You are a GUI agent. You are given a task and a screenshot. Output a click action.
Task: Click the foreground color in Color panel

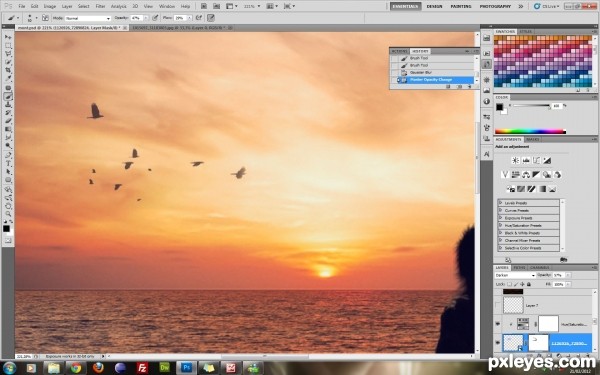click(499, 108)
